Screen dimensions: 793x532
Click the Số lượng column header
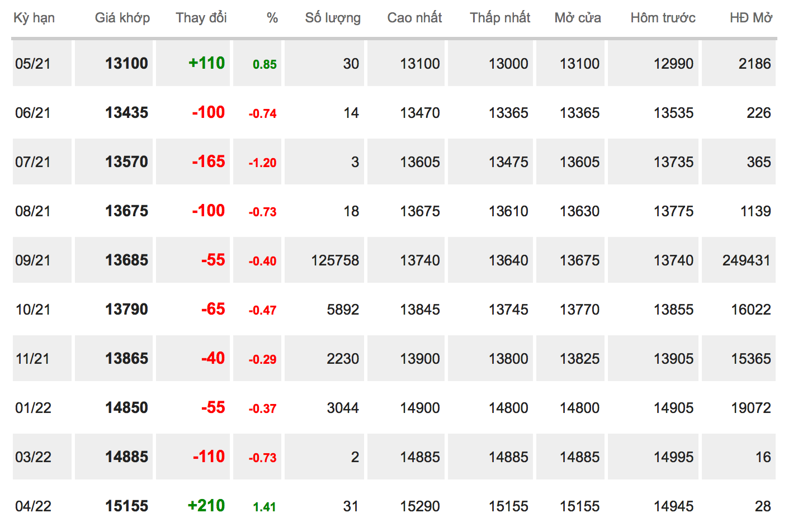coord(333,18)
